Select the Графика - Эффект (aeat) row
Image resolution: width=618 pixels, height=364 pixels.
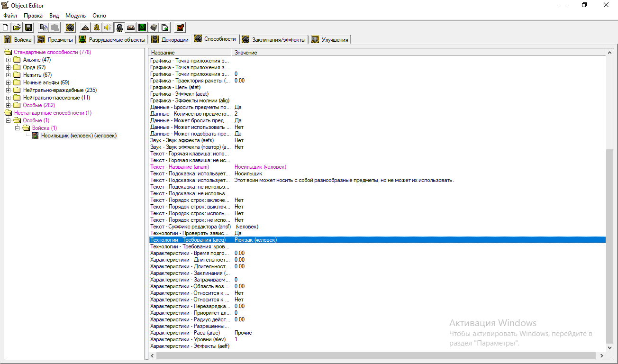tap(377, 94)
